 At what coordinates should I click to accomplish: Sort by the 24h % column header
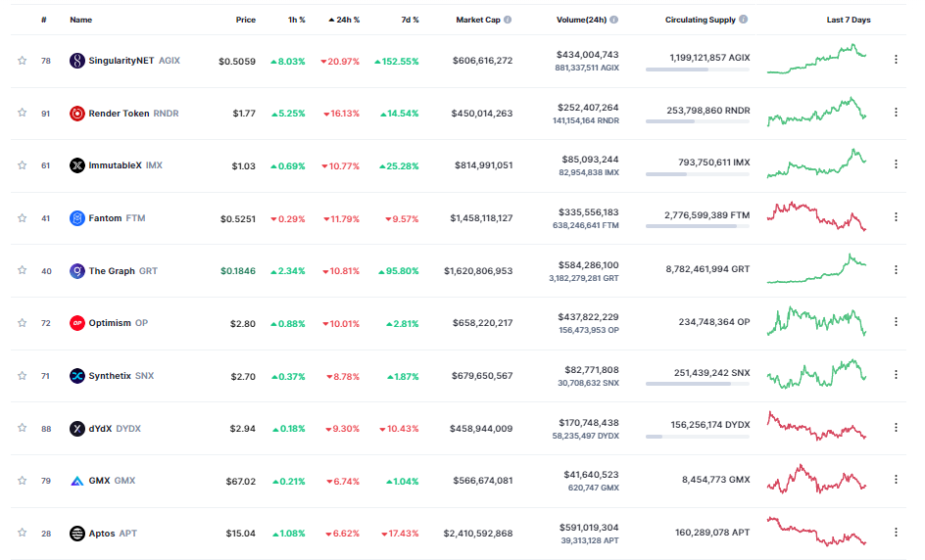point(345,20)
